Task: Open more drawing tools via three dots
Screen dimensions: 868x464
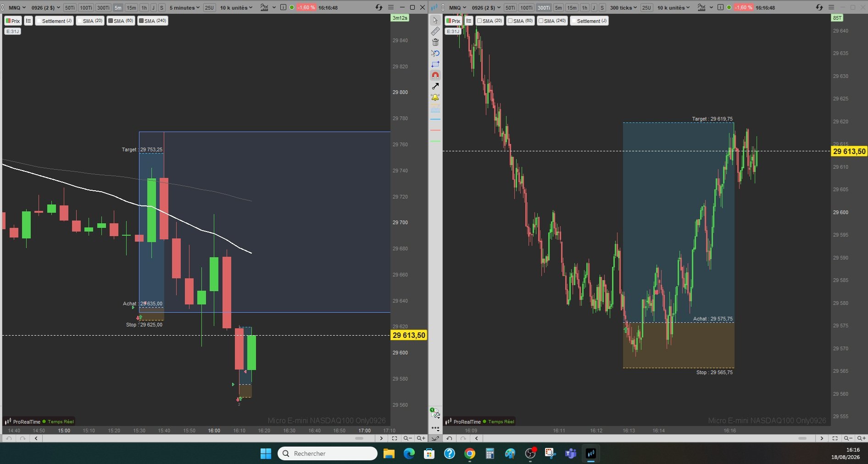Action: coord(435,428)
